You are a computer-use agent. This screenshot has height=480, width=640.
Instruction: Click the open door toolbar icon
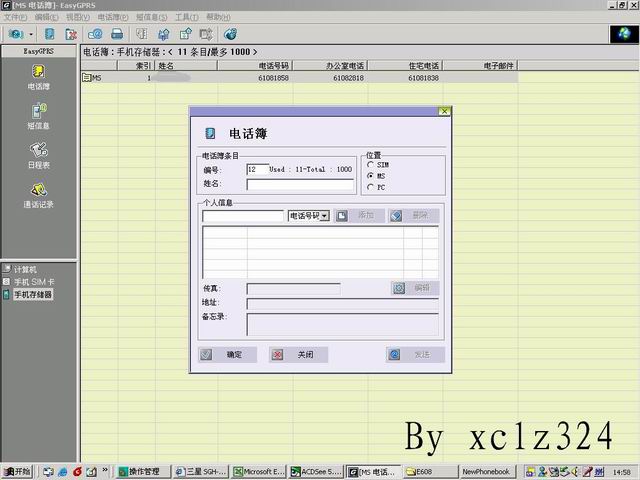pos(142,34)
